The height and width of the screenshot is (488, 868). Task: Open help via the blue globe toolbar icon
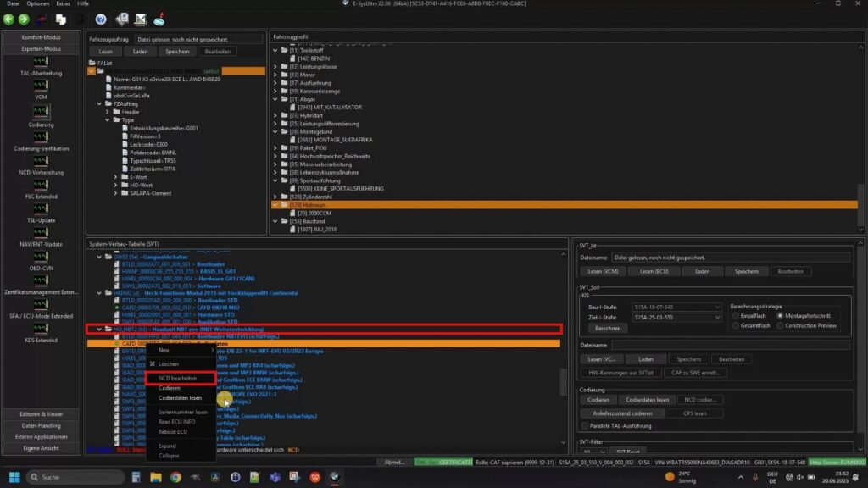point(101,19)
